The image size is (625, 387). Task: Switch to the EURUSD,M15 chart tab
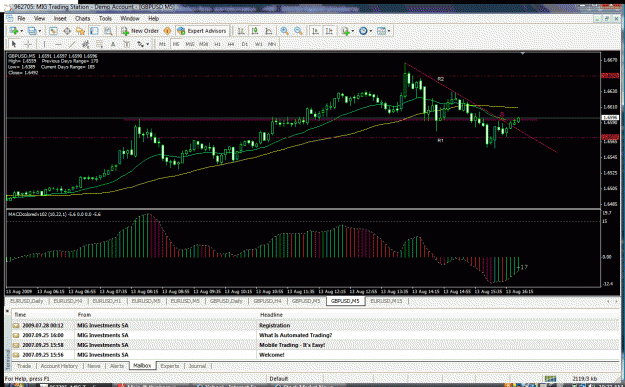pos(386,301)
